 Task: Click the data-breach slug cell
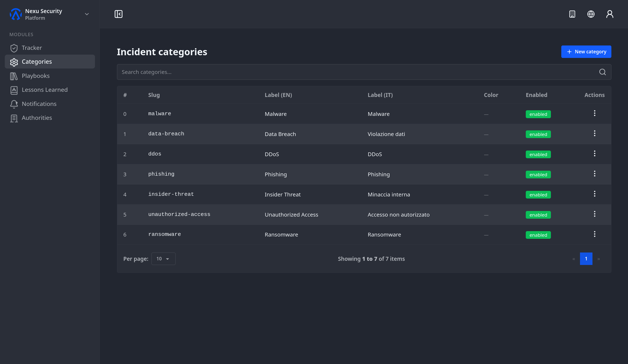[x=166, y=134]
